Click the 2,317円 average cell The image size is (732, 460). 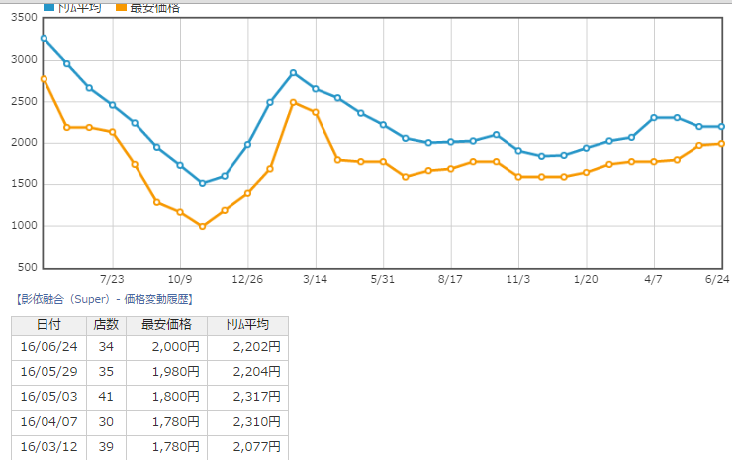coord(248,397)
